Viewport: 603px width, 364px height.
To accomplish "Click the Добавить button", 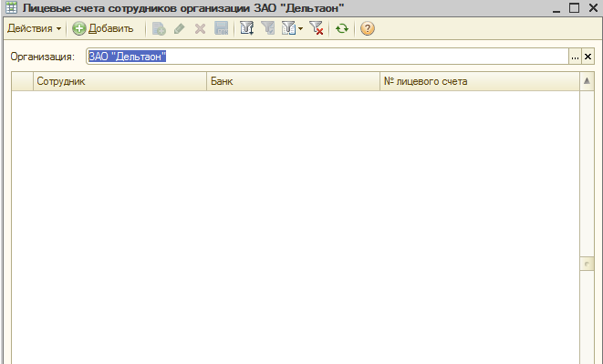I will [x=103, y=28].
